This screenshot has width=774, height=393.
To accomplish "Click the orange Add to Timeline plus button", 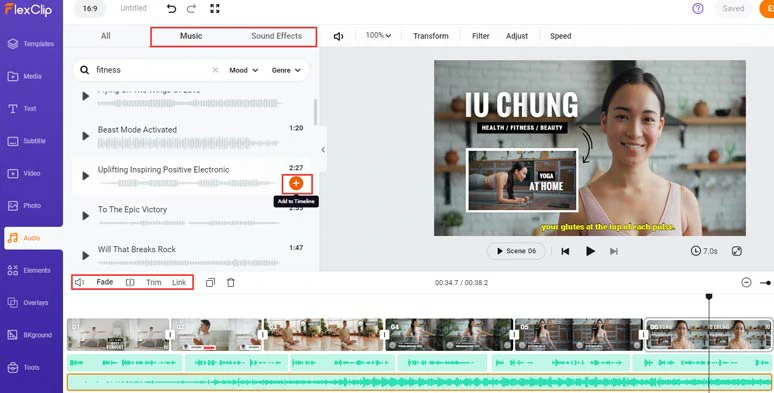I will [x=296, y=184].
